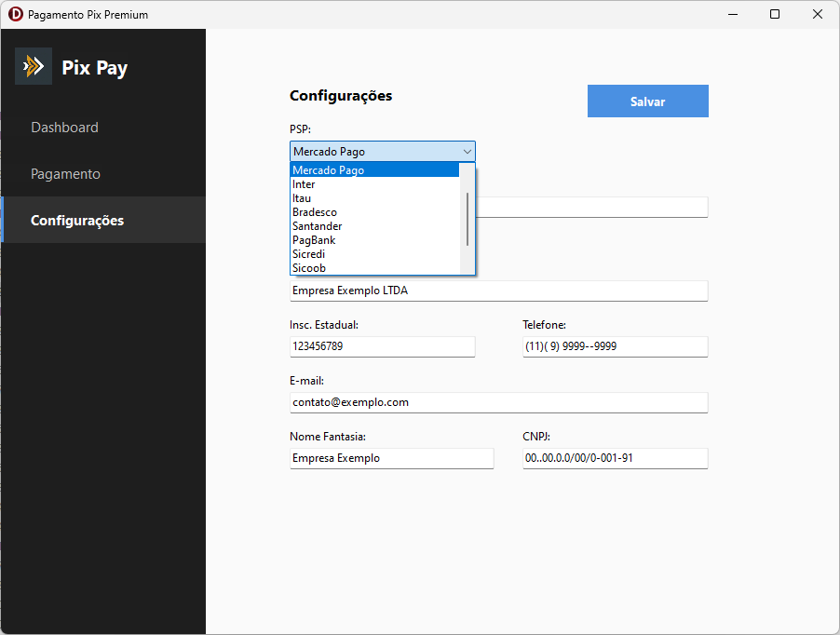This screenshot has width=840, height=635.
Task: Click the input field partly hidden behind the PSP list
Action: click(x=592, y=208)
